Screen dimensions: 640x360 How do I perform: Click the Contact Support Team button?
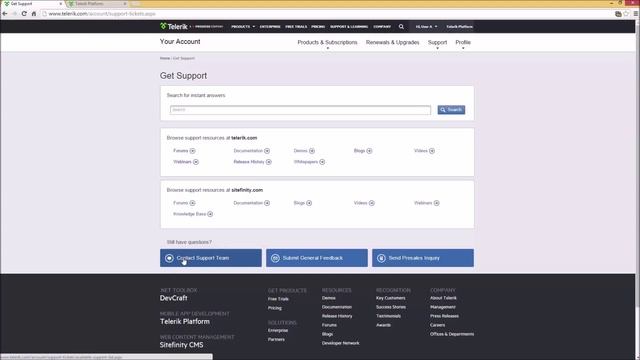(211, 258)
